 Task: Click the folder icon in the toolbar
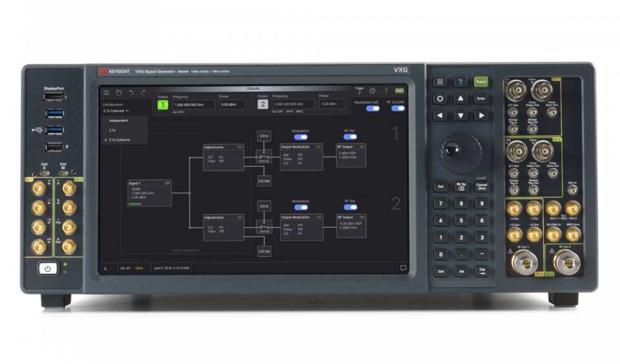point(119,92)
